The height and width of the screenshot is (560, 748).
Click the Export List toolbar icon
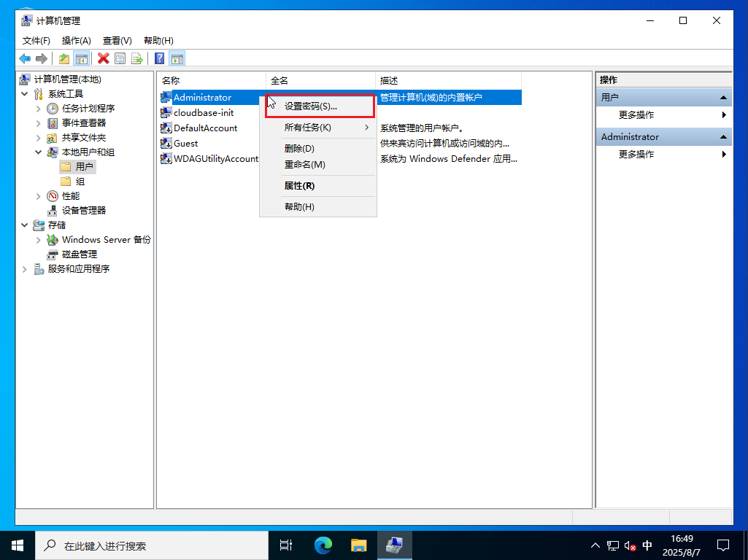[137, 58]
